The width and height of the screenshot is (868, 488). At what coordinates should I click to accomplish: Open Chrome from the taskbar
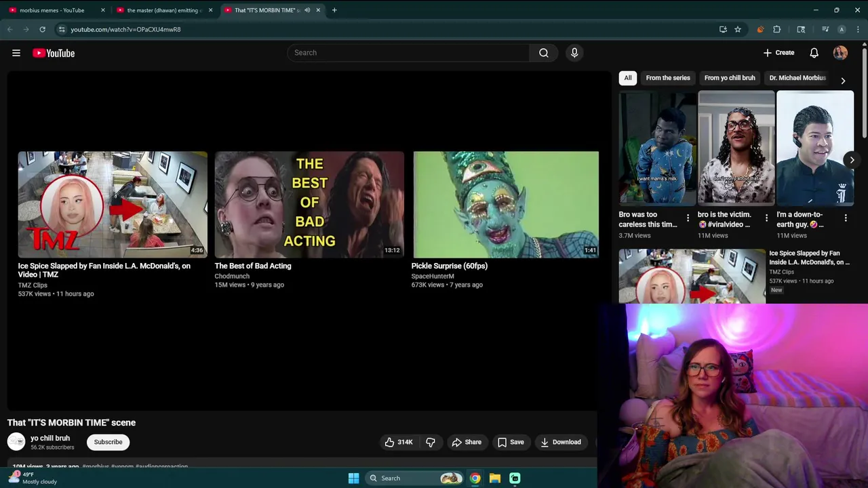click(475, 479)
